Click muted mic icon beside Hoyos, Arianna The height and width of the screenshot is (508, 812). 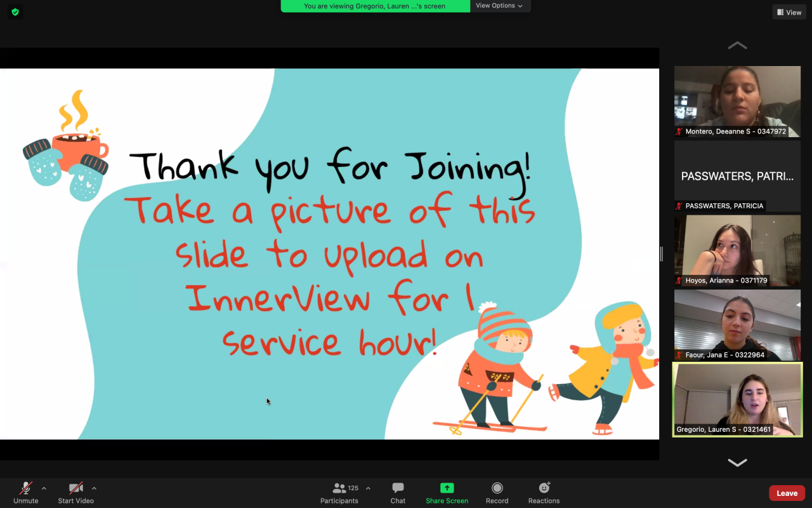679,280
